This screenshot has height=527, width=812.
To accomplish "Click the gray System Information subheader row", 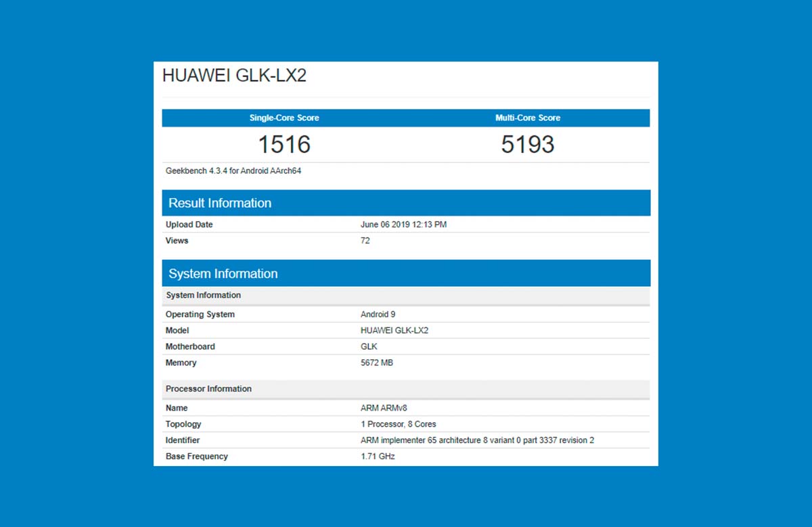I will [x=406, y=296].
